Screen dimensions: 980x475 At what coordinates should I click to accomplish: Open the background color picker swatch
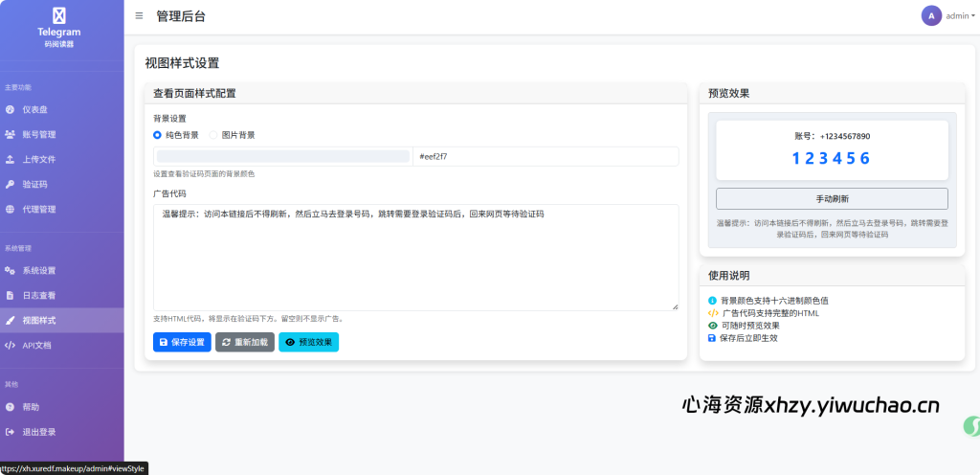tap(282, 156)
